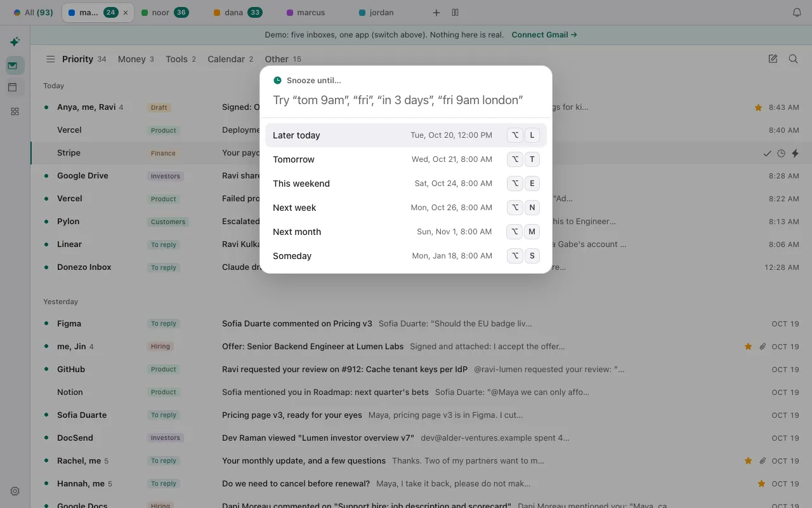The image size is (812, 508).
Task: Switch to the marcus inbox tab
Action: (x=305, y=13)
